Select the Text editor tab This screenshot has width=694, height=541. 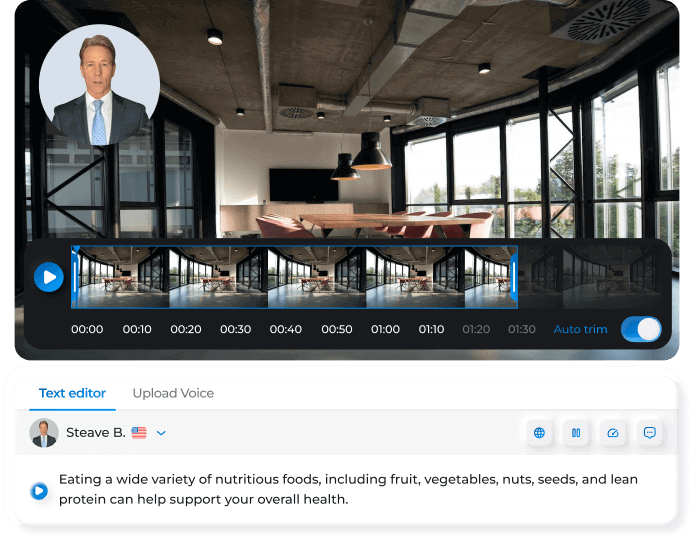point(72,393)
